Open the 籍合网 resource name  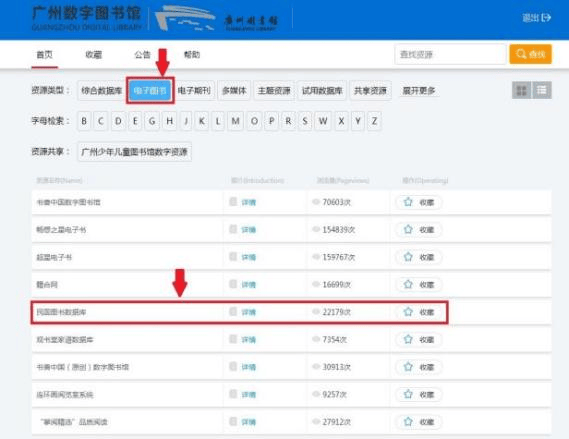click(47, 284)
